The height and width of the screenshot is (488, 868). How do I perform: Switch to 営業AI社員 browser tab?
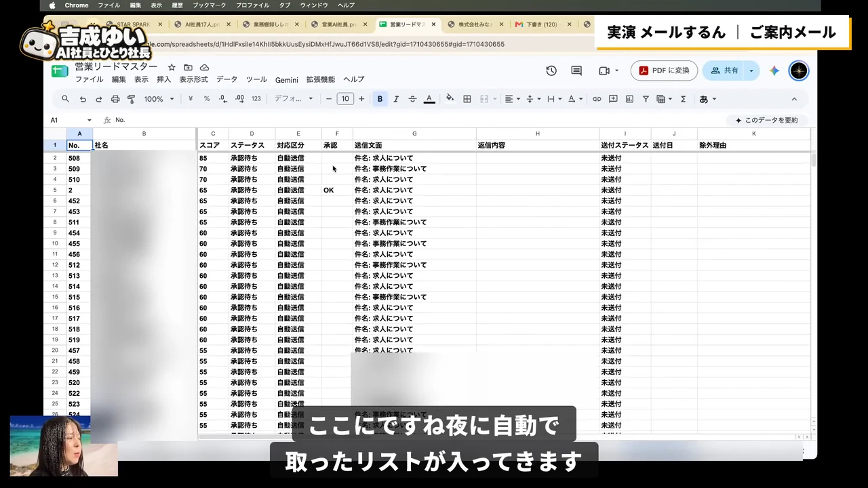[x=338, y=24]
